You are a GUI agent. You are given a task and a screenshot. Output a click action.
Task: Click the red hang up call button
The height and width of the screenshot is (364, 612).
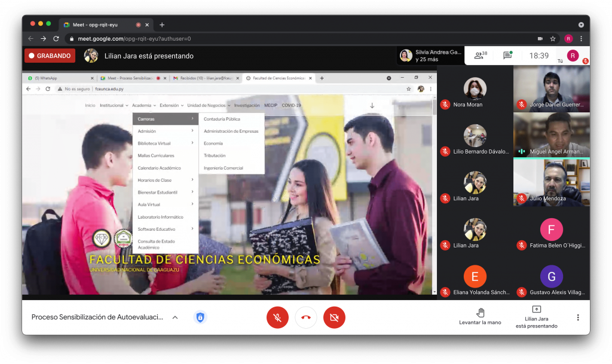point(306,317)
